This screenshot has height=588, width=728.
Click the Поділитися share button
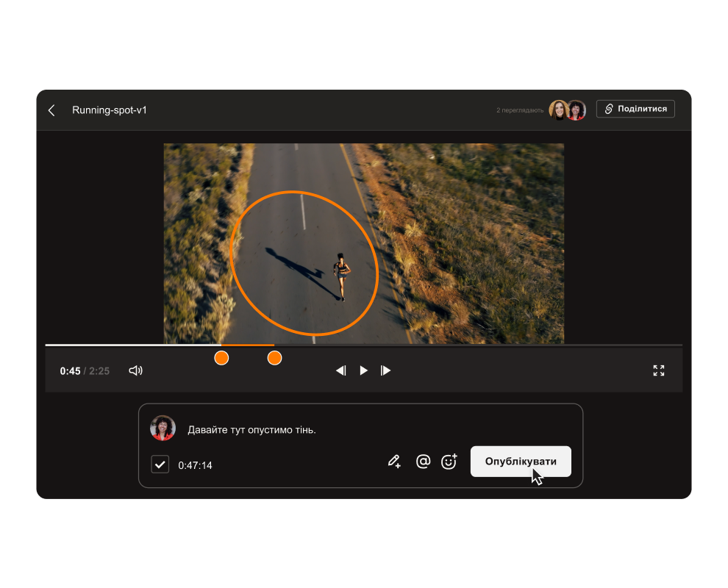pos(635,109)
